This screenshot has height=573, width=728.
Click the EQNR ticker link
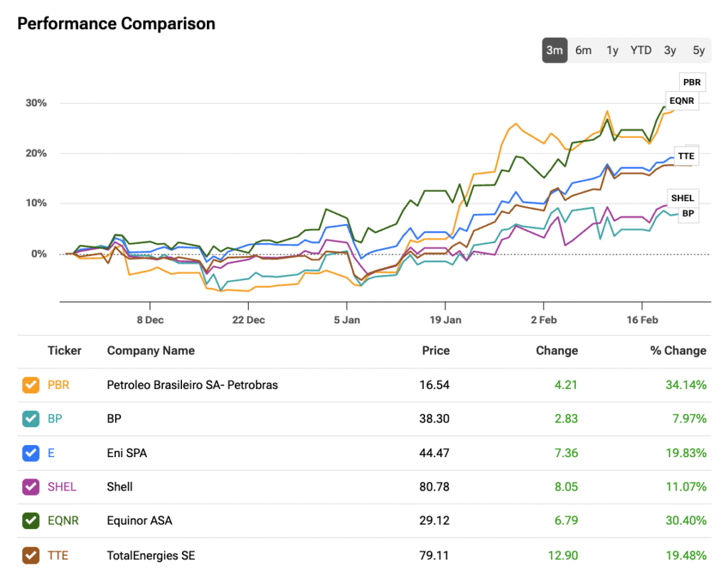(63, 521)
